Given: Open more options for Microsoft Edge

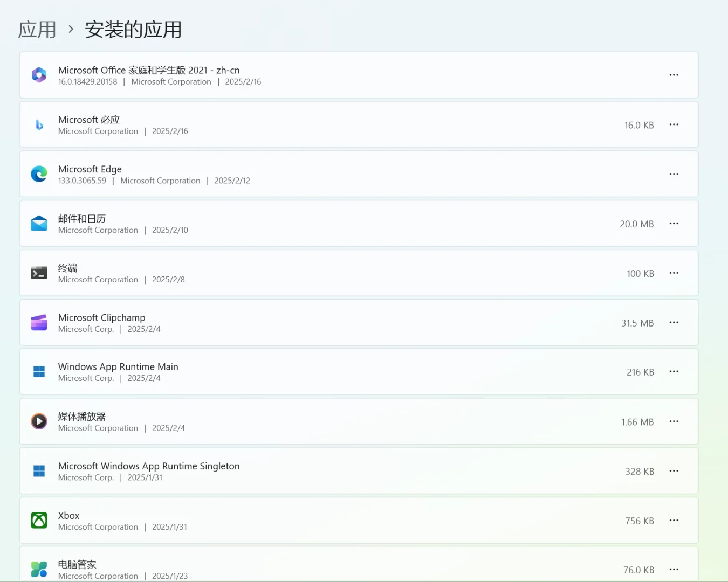Looking at the screenshot, I should click(674, 174).
